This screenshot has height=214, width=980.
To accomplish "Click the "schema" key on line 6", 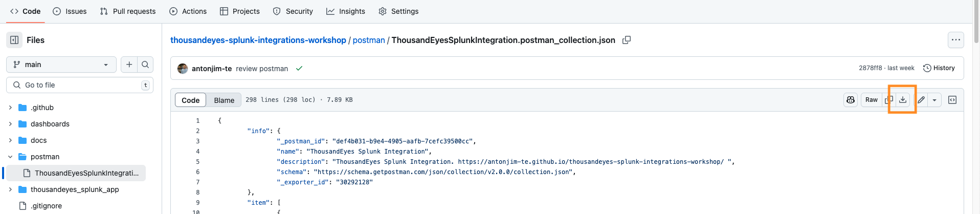I will click(x=292, y=172).
